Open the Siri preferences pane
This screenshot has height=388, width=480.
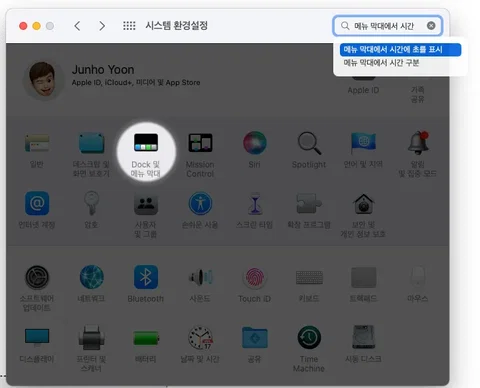coord(254,150)
